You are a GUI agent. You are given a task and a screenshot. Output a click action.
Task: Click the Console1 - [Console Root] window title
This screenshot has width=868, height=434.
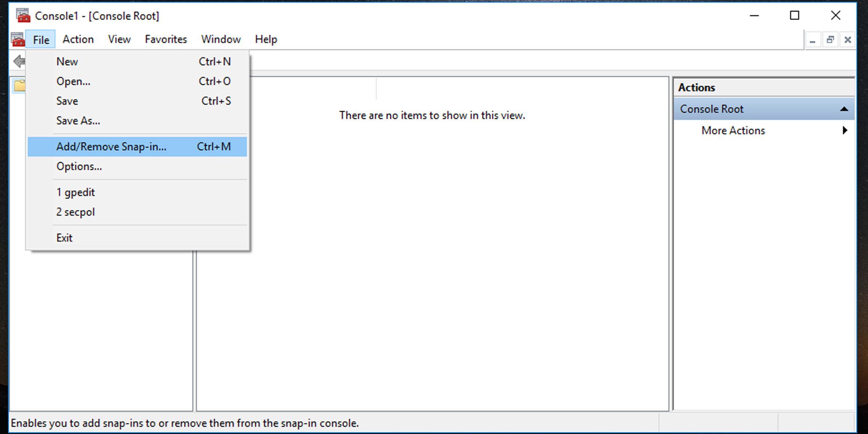tap(97, 16)
